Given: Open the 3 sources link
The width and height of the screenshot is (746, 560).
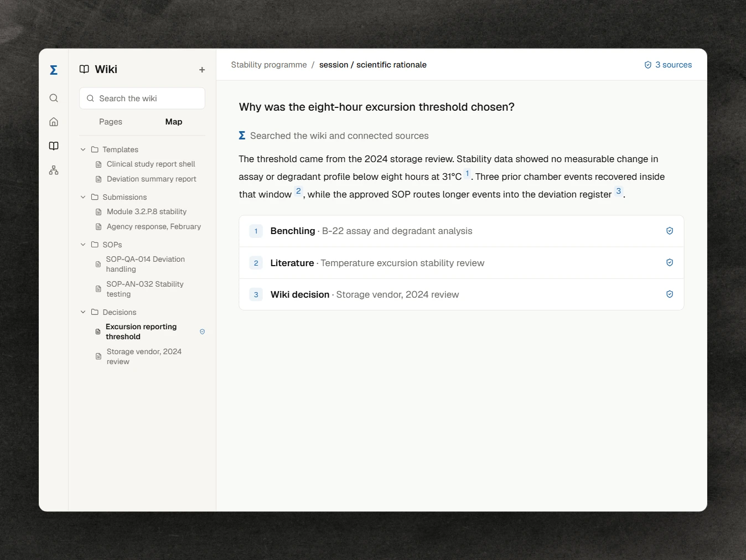Looking at the screenshot, I should (x=668, y=65).
